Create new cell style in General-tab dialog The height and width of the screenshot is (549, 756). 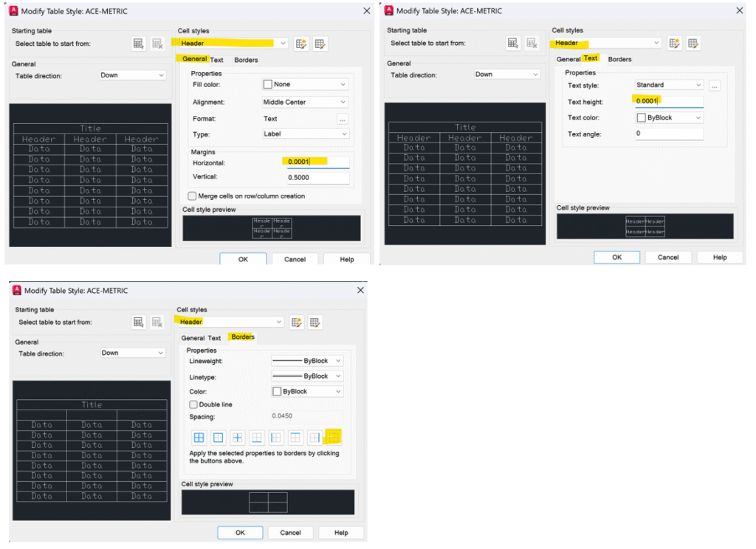(301, 44)
